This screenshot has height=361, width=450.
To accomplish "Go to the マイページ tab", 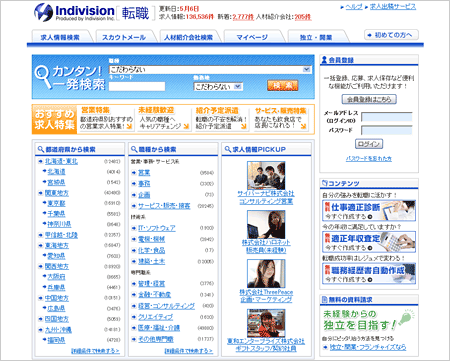I will click(252, 37).
